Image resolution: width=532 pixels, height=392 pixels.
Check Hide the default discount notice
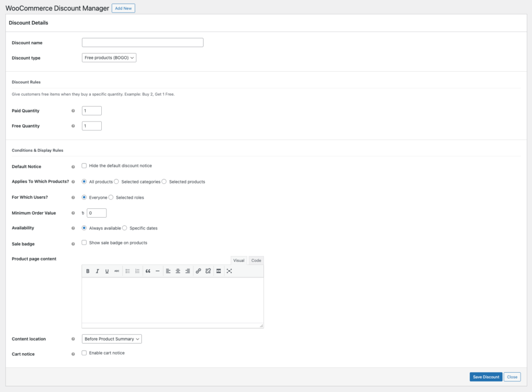[x=84, y=166]
